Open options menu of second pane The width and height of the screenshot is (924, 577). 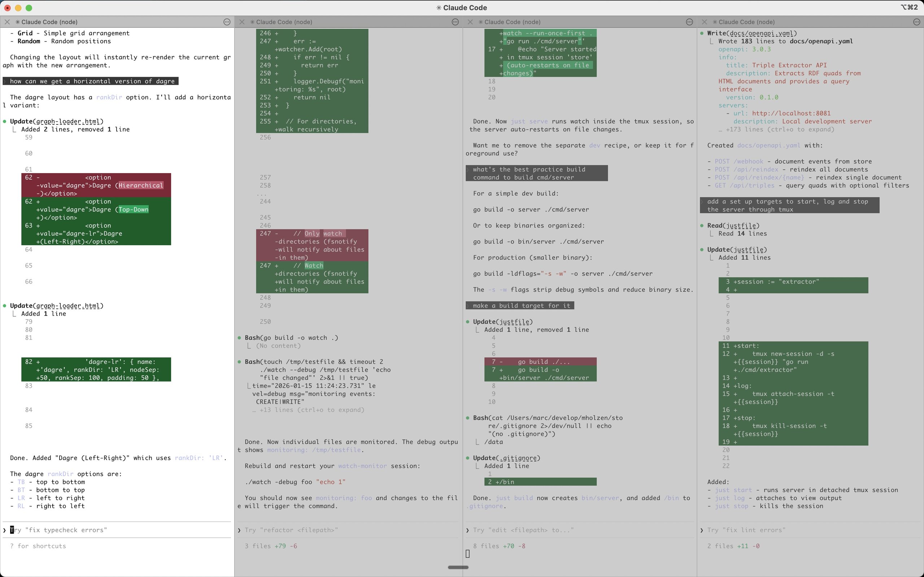455,22
